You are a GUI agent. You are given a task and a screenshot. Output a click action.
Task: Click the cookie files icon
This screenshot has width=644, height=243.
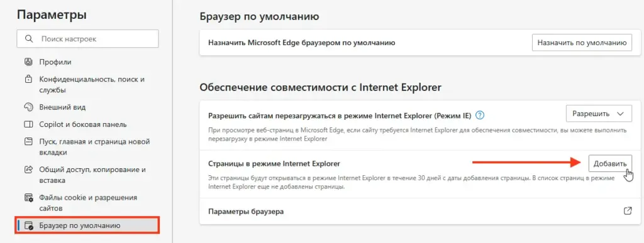28,198
